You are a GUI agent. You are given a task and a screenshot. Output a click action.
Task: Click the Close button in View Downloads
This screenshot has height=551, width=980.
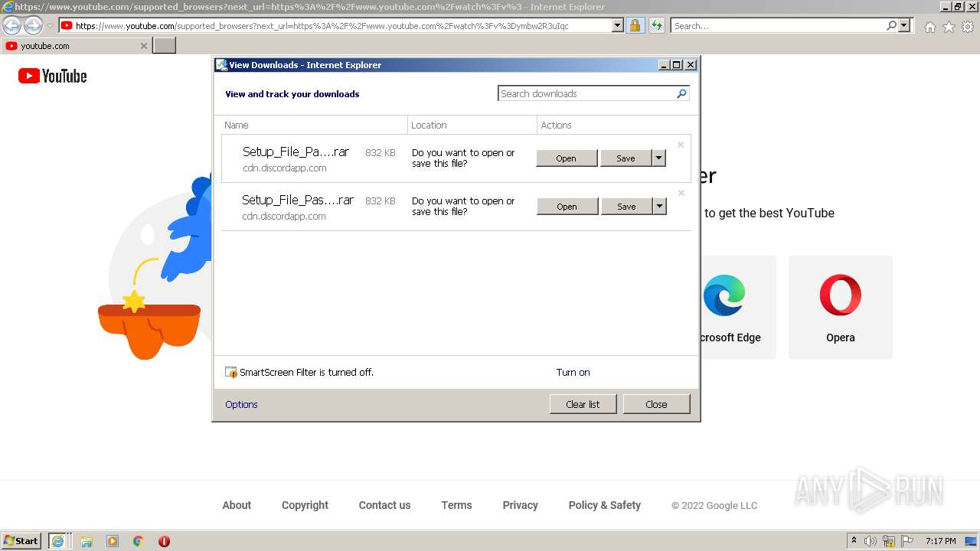click(657, 404)
